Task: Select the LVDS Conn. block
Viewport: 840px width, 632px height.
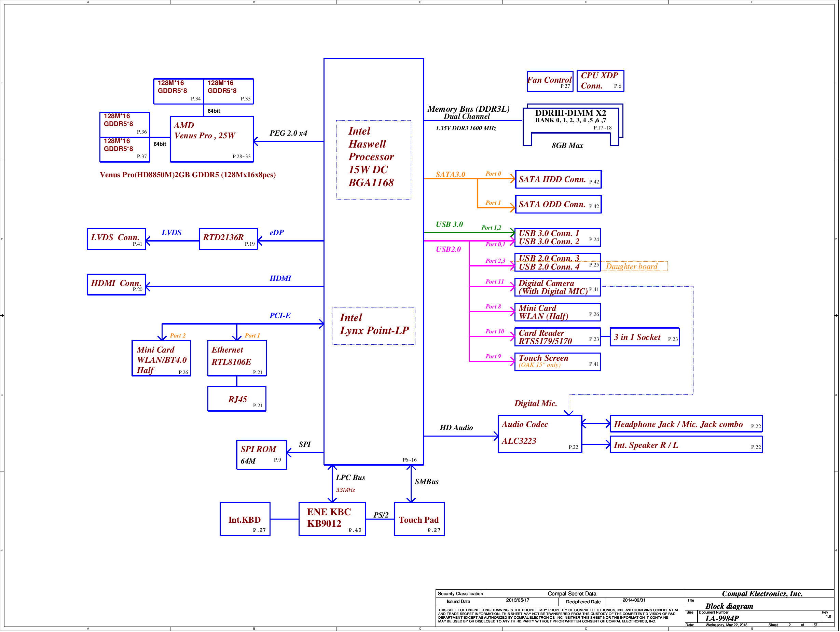Action: (x=116, y=239)
